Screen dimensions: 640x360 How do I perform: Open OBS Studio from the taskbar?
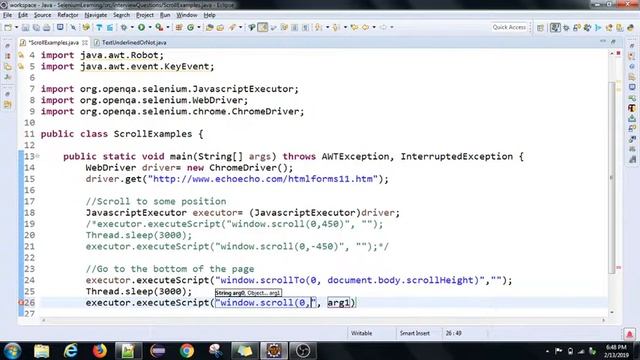(x=303, y=351)
